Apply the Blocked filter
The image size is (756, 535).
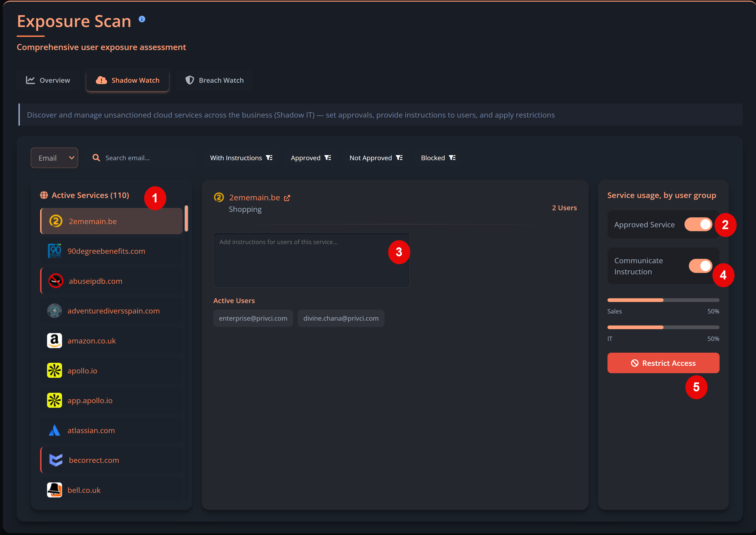coord(438,158)
